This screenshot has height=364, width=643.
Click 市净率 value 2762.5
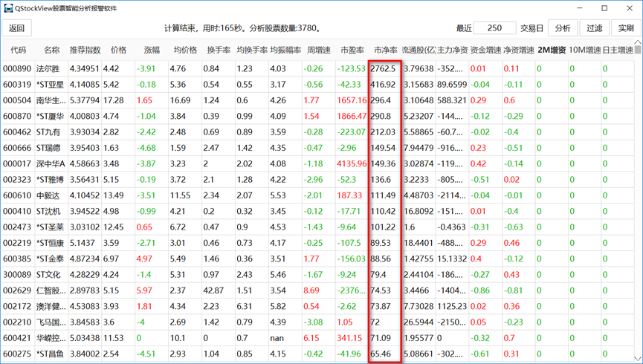[383, 69]
